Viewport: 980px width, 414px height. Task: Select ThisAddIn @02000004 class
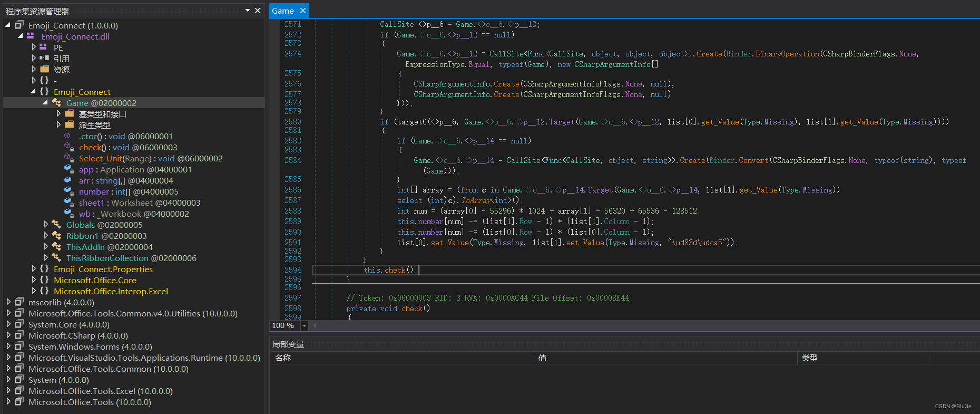110,247
